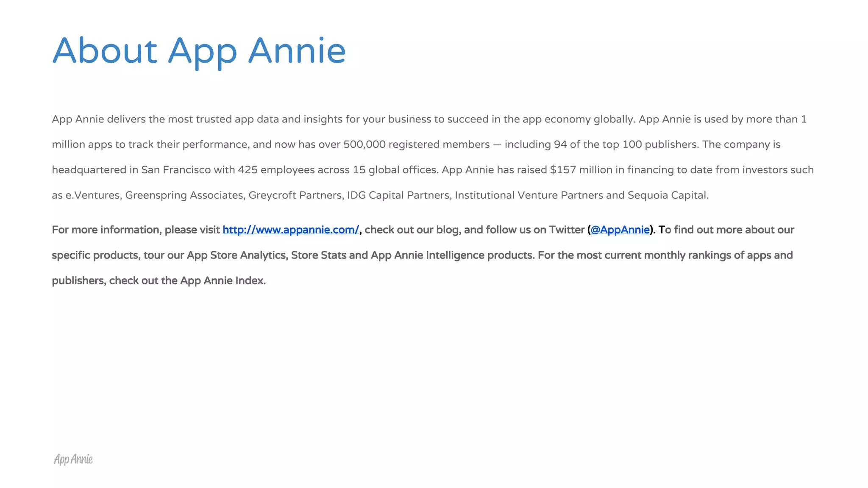Click the text '500,000 registered members'
Screen dimensions: 868x488
click(x=417, y=144)
